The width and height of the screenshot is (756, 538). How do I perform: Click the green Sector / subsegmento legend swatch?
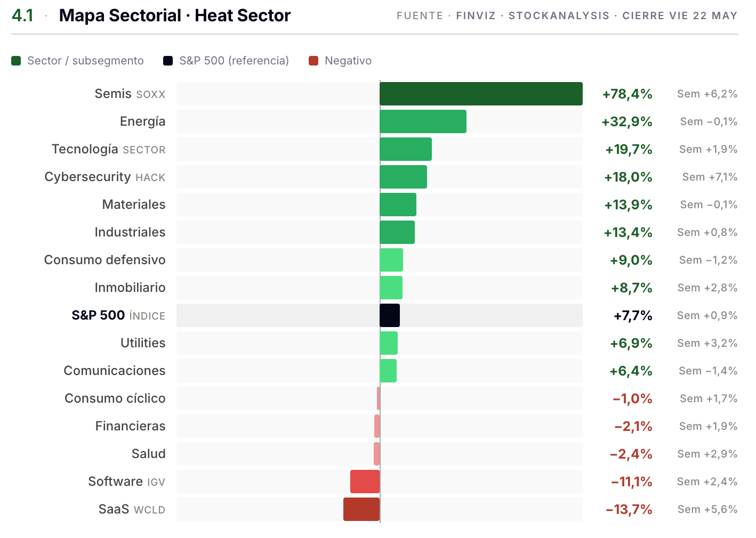[x=16, y=61]
